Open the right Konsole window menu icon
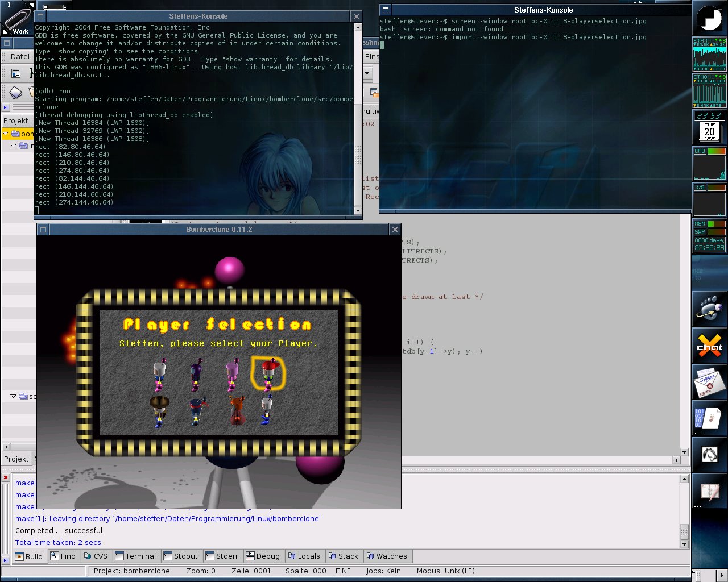728x582 pixels. pos(385,10)
